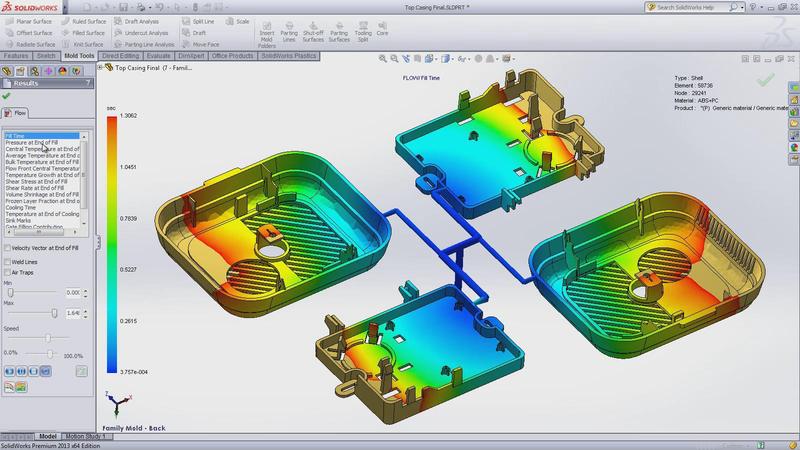
Task: Select the Core tool
Action: coord(382,29)
